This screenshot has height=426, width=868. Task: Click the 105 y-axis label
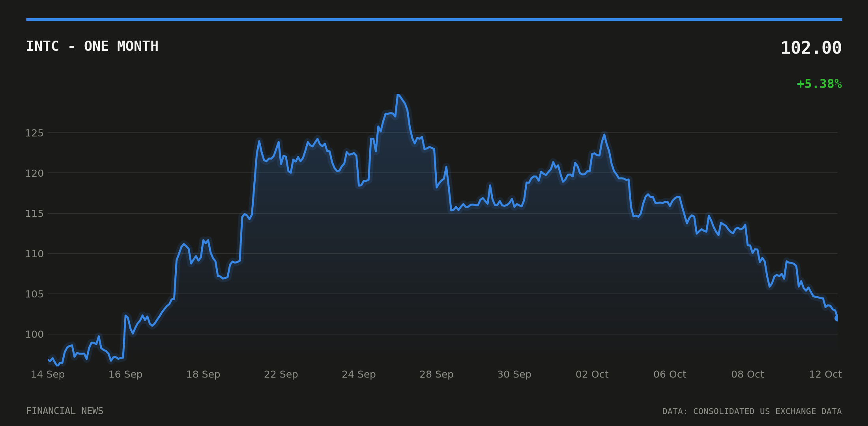click(34, 294)
